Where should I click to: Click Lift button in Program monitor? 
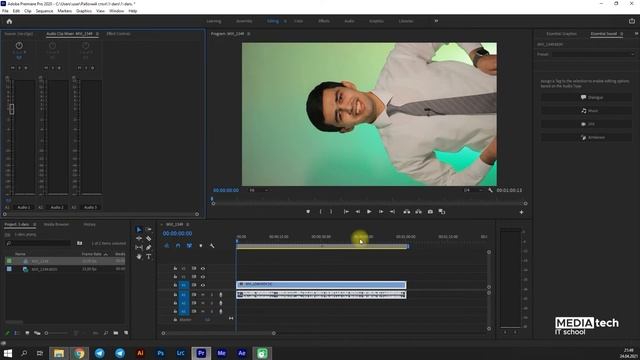coord(407,212)
